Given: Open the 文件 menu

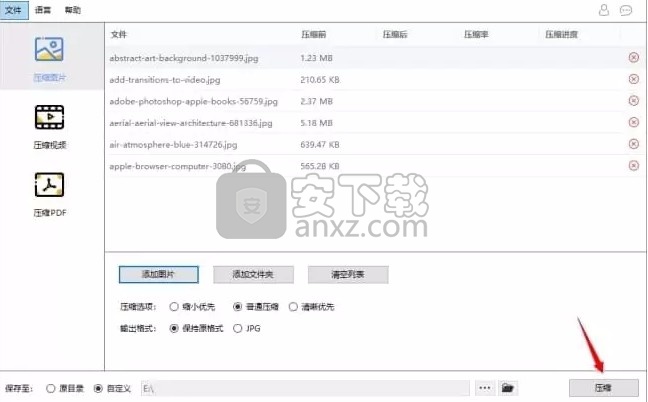Looking at the screenshot, I should point(13,10).
